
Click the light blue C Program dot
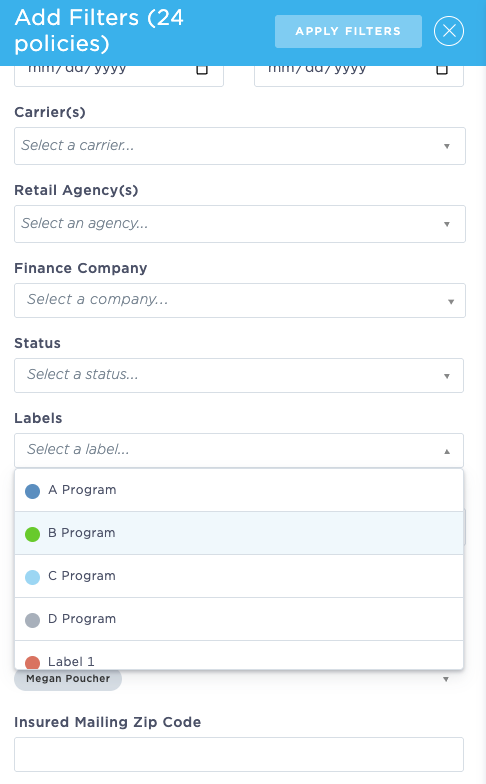click(x=32, y=577)
